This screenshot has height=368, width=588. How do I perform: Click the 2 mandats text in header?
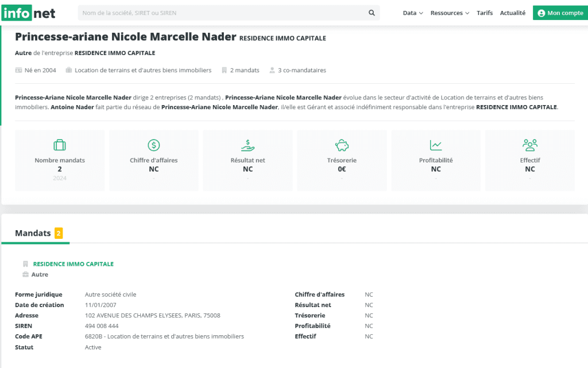tap(245, 70)
